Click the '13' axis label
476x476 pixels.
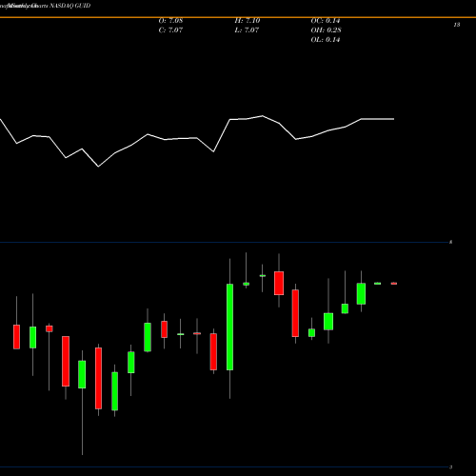coord(457,25)
